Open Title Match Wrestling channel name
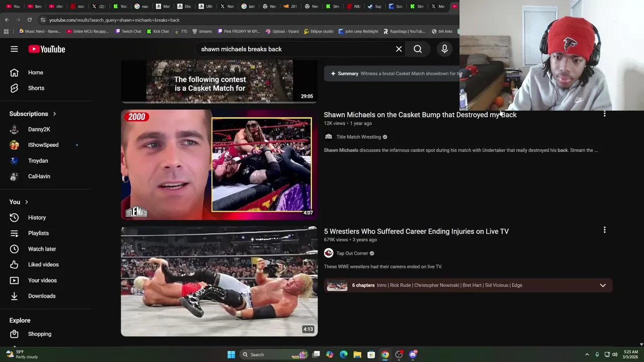 click(359, 137)
